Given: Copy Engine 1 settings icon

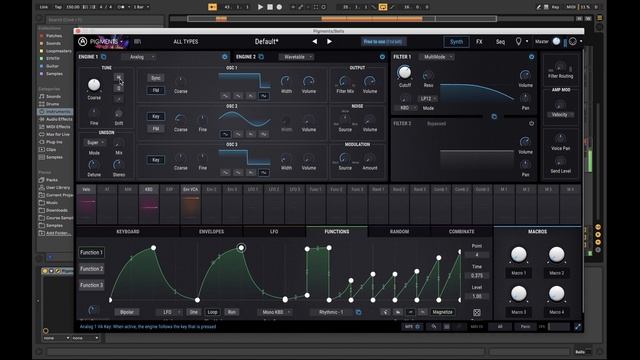Looking at the screenshot, I should (104, 57).
